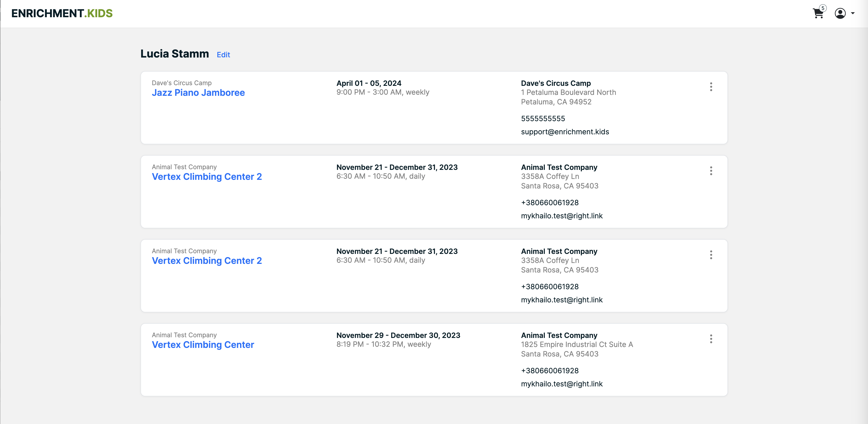
Task: Click phone number 5555555555
Action: (x=543, y=118)
